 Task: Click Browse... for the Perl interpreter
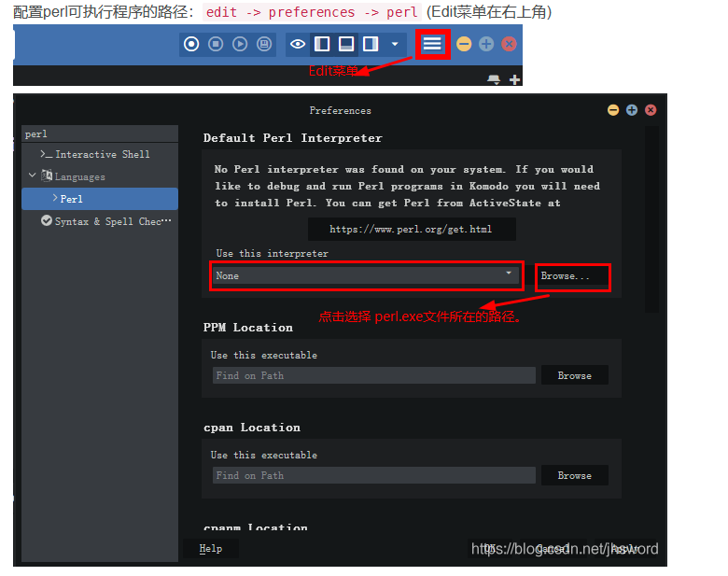(572, 276)
